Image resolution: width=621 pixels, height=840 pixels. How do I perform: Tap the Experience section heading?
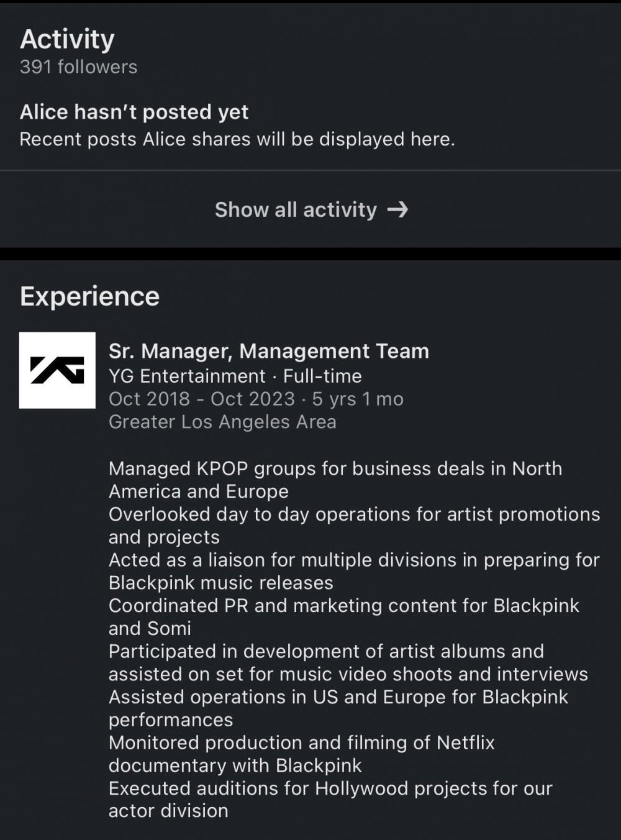(89, 296)
